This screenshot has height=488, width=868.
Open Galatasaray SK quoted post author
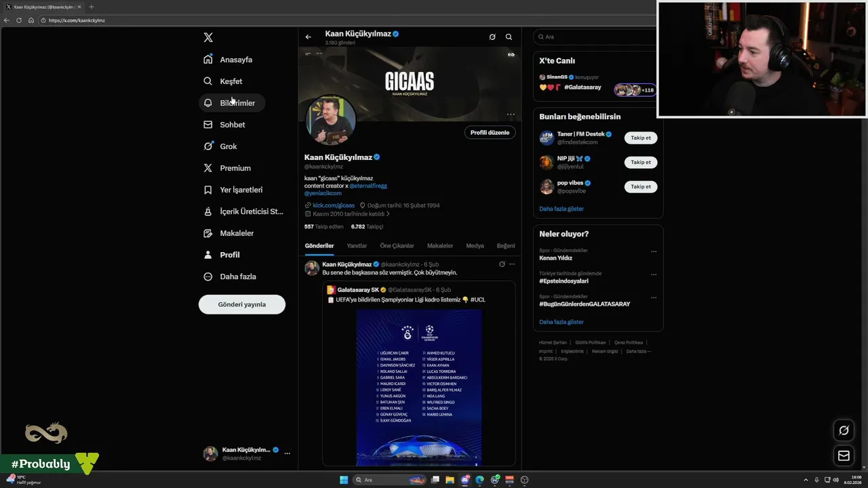coord(358,290)
